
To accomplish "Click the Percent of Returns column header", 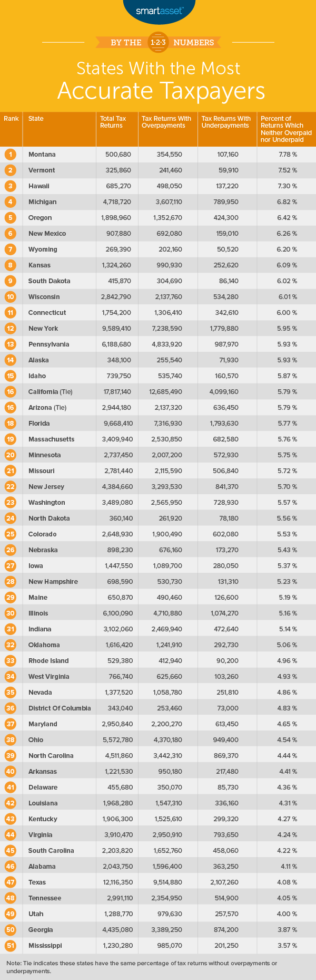I will pyautogui.click(x=286, y=129).
